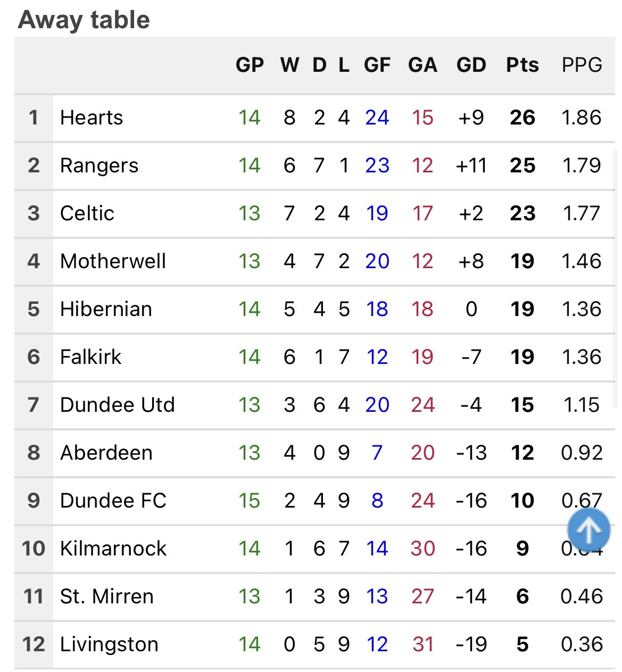The height and width of the screenshot is (672, 622).
Task: Open the Hearts team link
Action: pyautogui.click(x=92, y=118)
